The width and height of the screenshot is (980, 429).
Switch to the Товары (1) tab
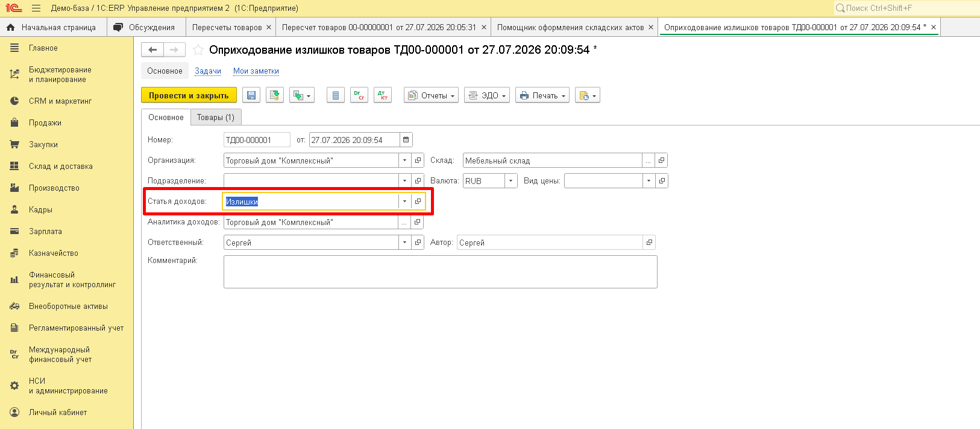point(216,117)
